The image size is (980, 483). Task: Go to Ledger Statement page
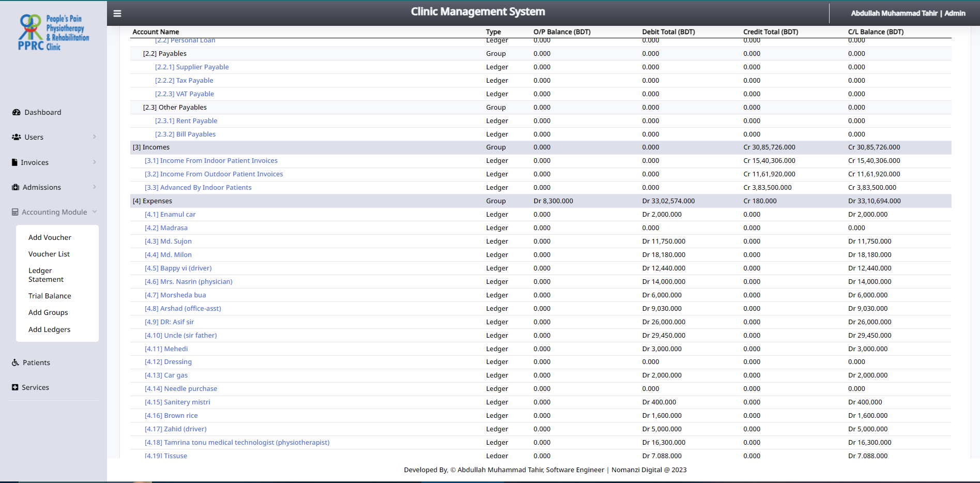click(x=45, y=275)
